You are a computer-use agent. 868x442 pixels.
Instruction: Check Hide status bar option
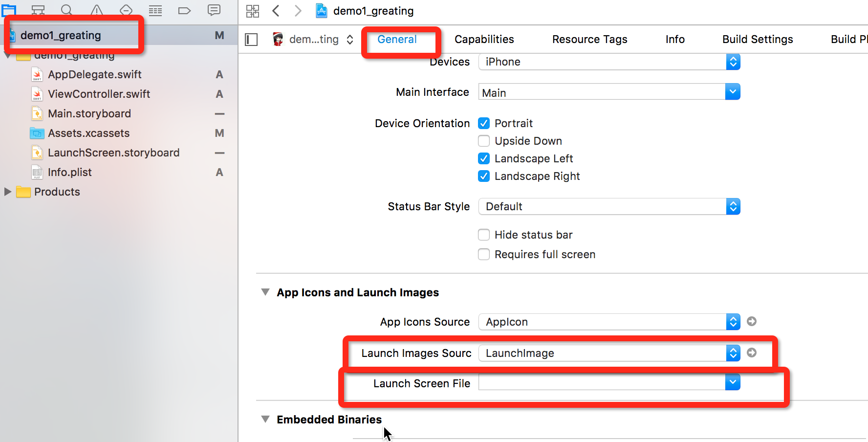pos(484,235)
